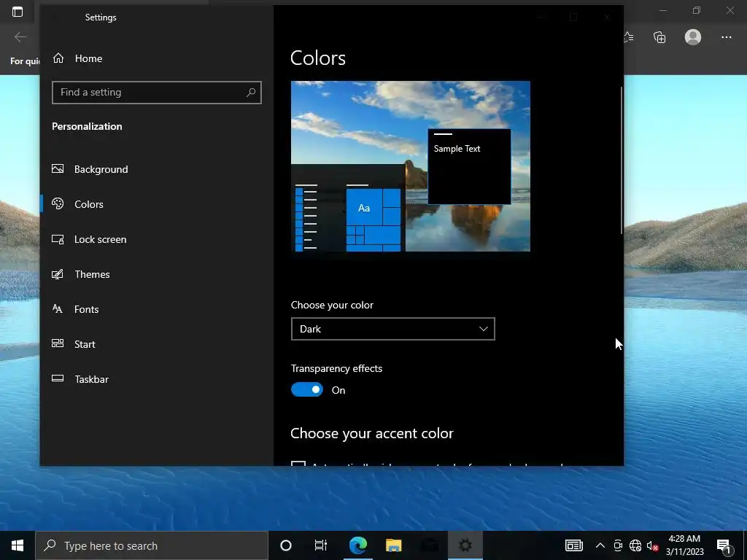Open the Background personalization page

click(x=101, y=169)
